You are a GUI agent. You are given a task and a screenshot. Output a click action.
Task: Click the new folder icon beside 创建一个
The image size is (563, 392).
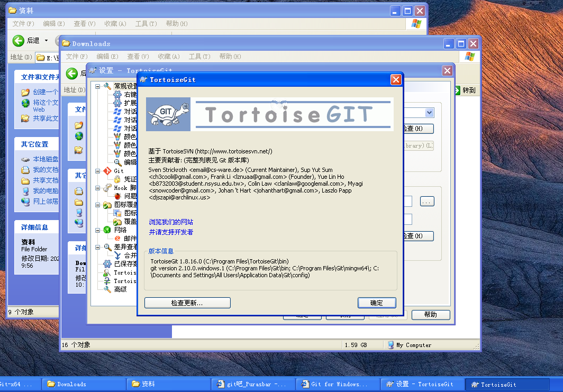[x=25, y=92]
